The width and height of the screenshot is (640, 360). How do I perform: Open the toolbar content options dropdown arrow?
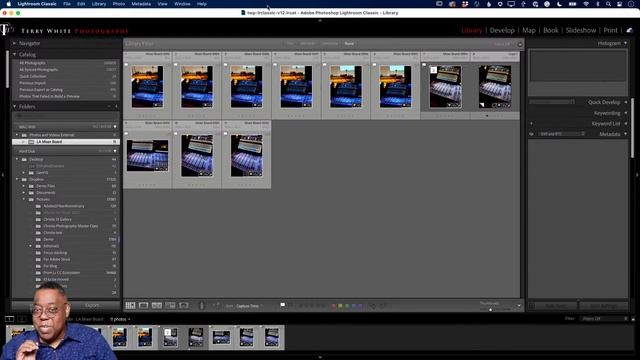tap(519, 305)
